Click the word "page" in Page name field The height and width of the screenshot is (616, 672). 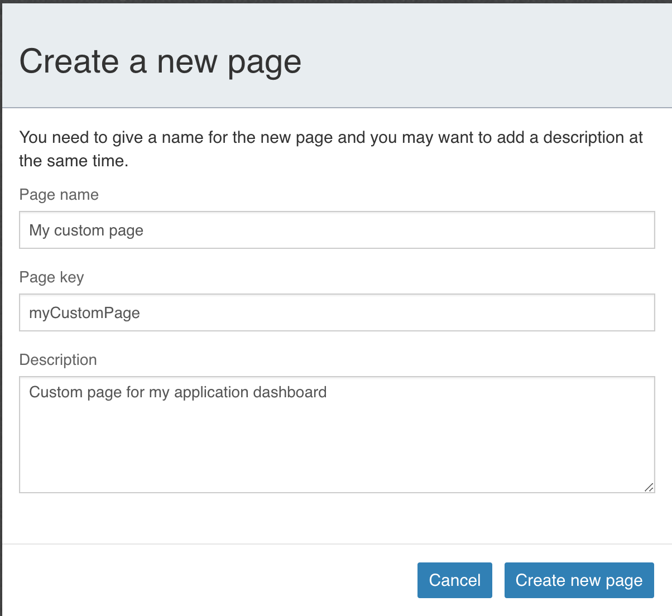point(126,230)
